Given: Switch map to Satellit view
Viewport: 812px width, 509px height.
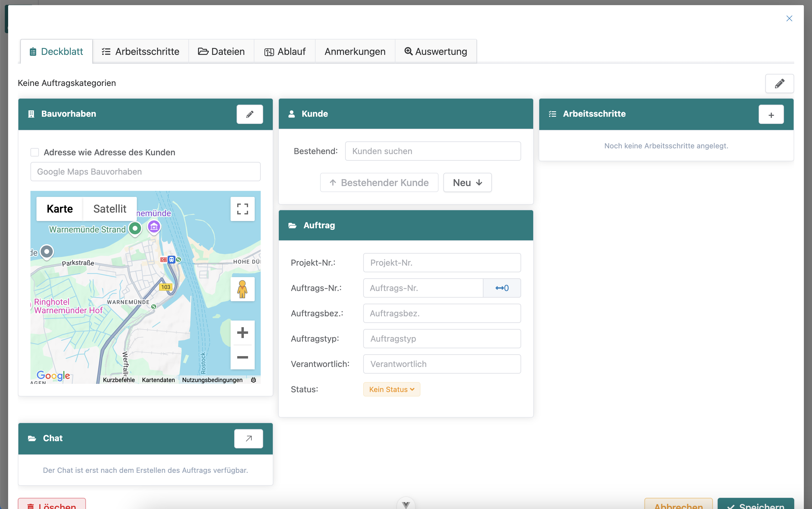Looking at the screenshot, I should pos(110,209).
